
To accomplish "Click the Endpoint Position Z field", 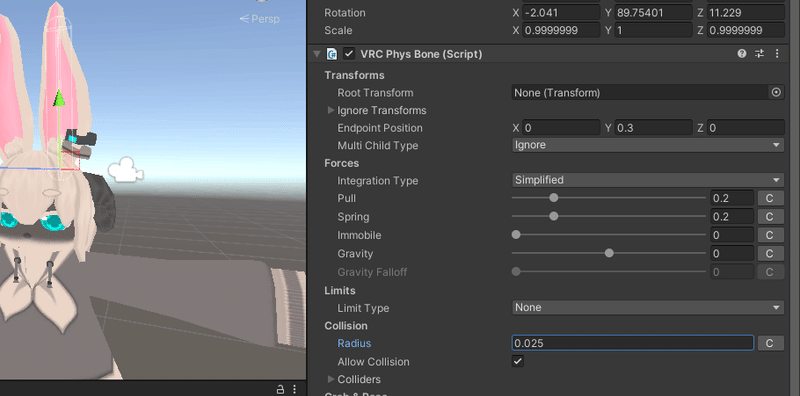I will [x=746, y=128].
